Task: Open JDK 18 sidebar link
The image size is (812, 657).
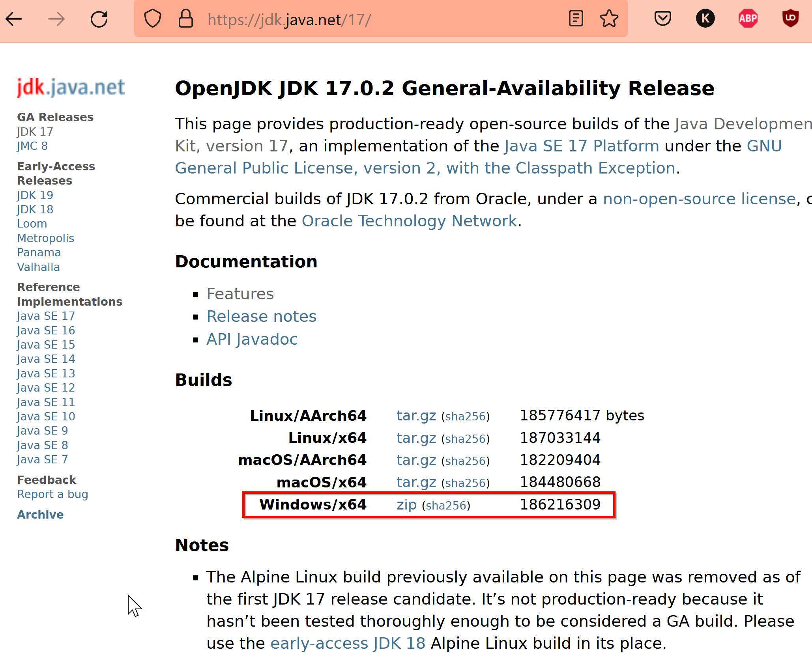Action: 35,209
